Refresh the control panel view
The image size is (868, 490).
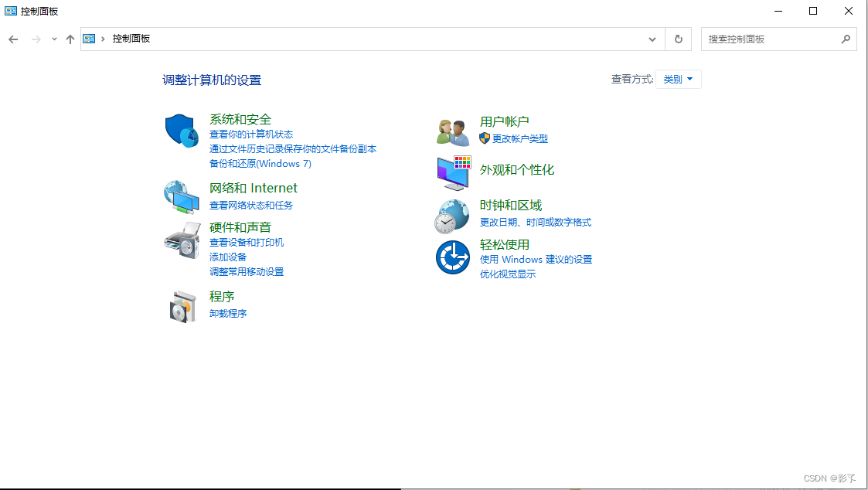678,39
